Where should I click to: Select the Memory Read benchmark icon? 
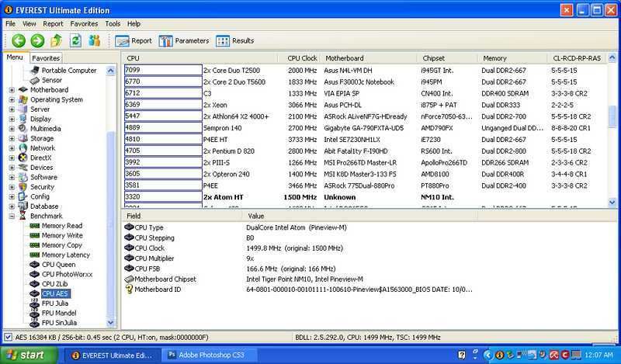pos(35,226)
